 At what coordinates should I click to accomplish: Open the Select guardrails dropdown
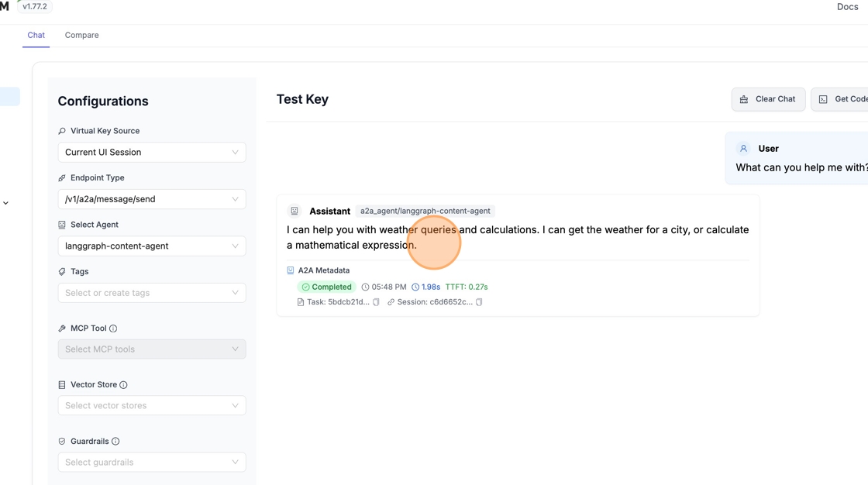(x=152, y=463)
